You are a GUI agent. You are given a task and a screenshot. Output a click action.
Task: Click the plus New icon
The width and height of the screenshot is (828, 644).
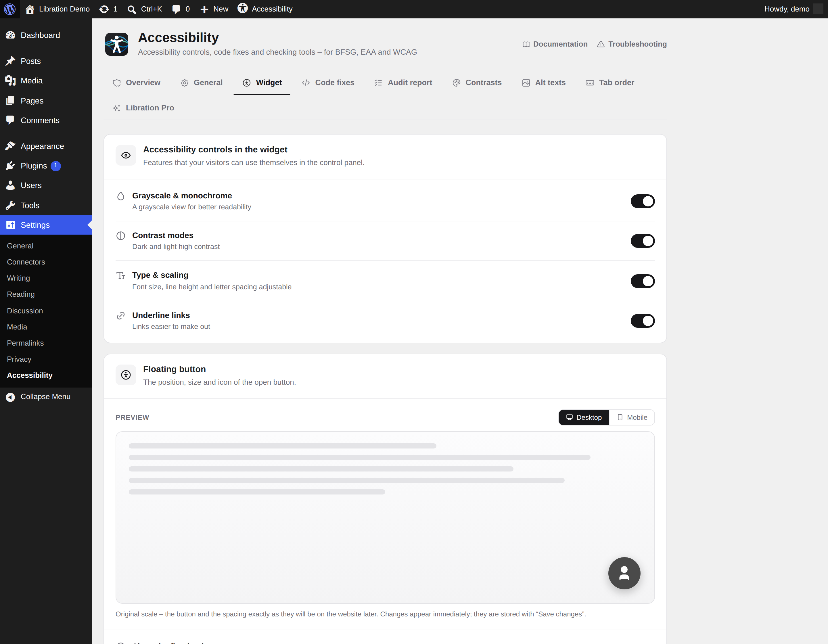point(204,9)
